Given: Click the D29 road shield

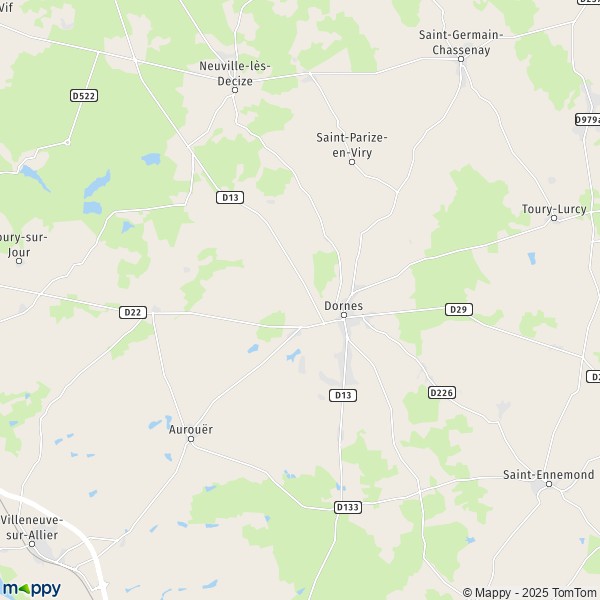Looking at the screenshot, I should [459, 309].
